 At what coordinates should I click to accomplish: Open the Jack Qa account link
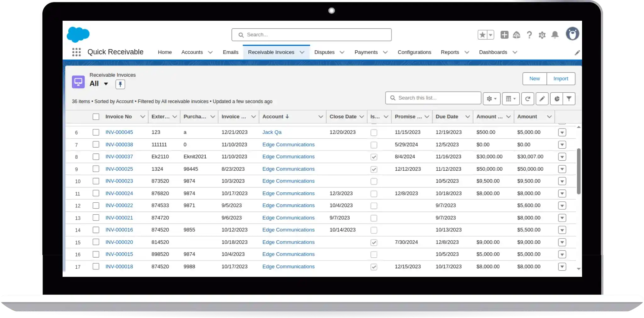(x=272, y=132)
